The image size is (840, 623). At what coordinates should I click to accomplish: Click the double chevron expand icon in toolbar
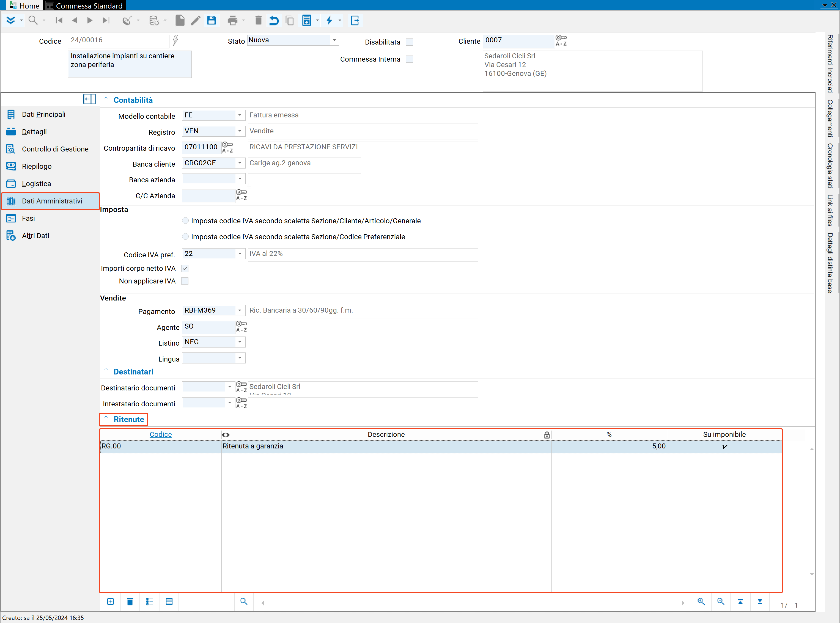point(11,20)
